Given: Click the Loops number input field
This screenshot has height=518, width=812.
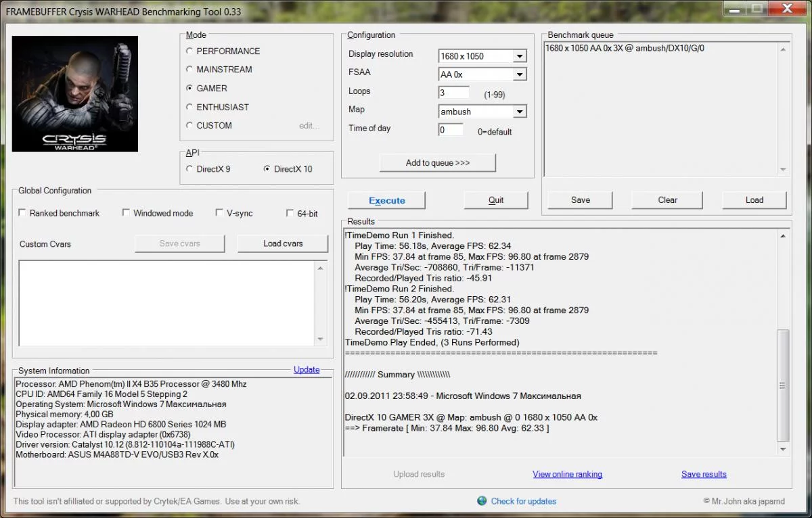Looking at the screenshot, I should click(453, 93).
